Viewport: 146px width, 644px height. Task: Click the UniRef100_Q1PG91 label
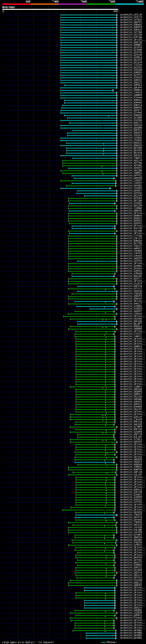pos(131,193)
